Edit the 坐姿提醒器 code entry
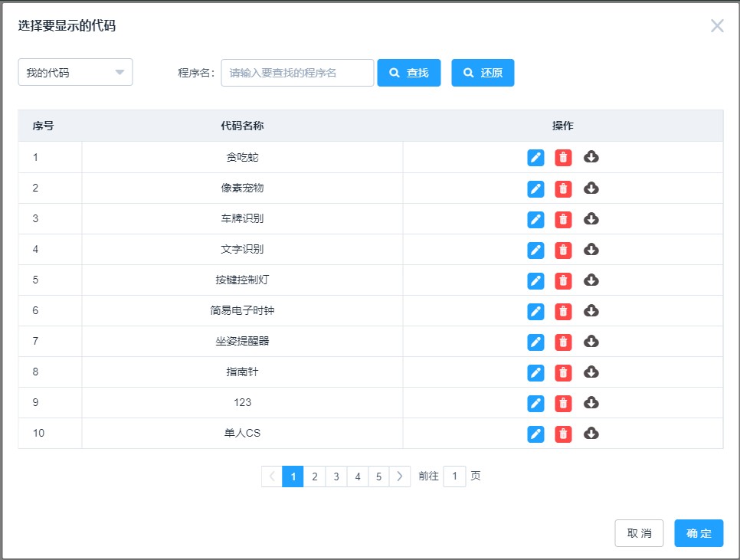The width and height of the screenshot is (740, 560). pyautogui.click(x=535, y=342)
